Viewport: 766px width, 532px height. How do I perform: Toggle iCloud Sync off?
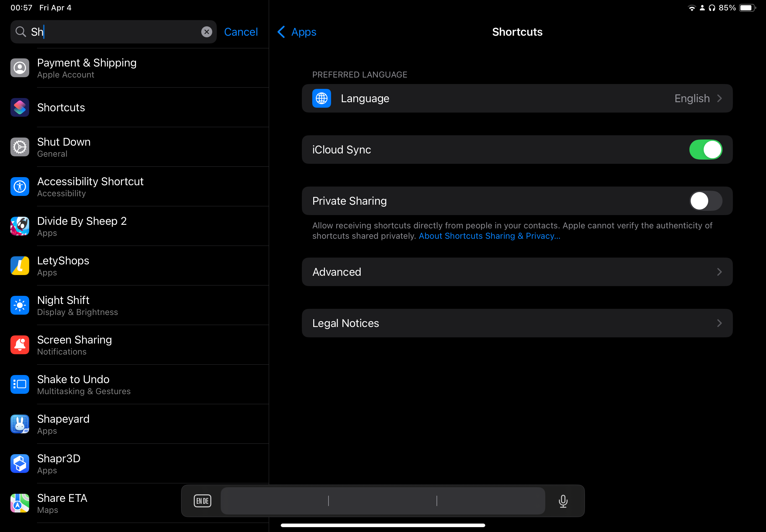706,150
